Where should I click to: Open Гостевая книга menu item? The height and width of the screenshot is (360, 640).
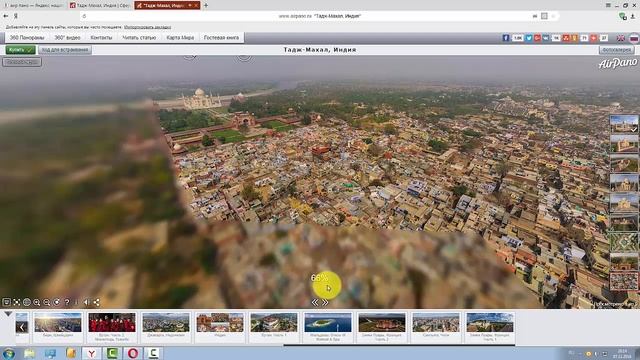click(x=221, y=38)
